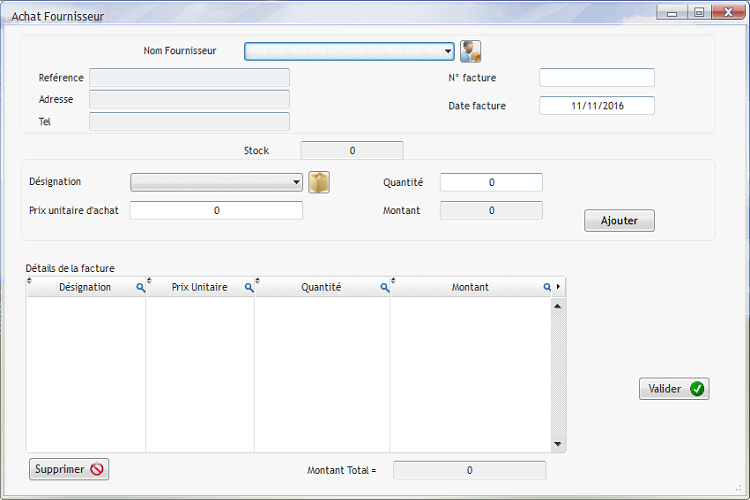Image resolution: width=750 pixels, height=500 pixels.
Task: Click the product box icon beside Désignation
Action: (318, 182)
